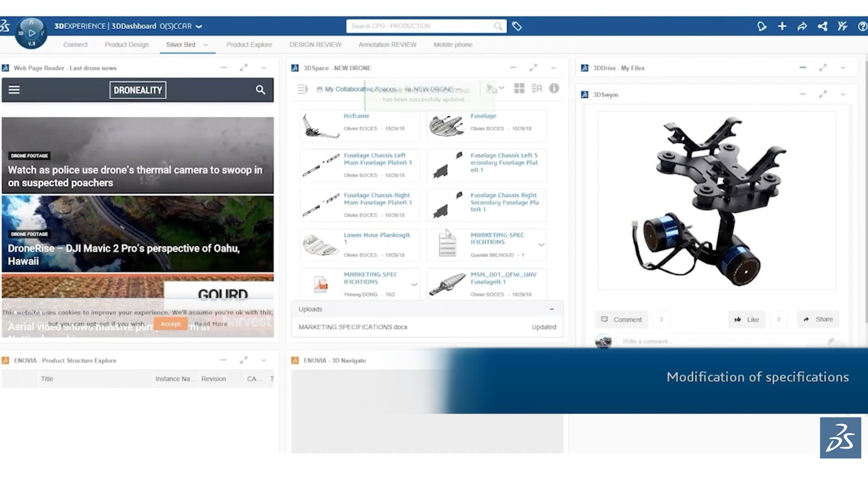
Task: Collapse the Uploads section chevron
Action: (x=551, y=309)
